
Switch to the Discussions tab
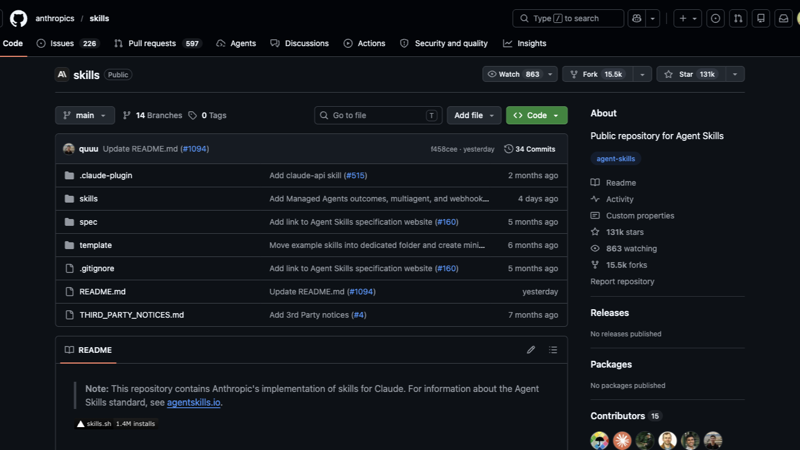(x=299, y=43)
